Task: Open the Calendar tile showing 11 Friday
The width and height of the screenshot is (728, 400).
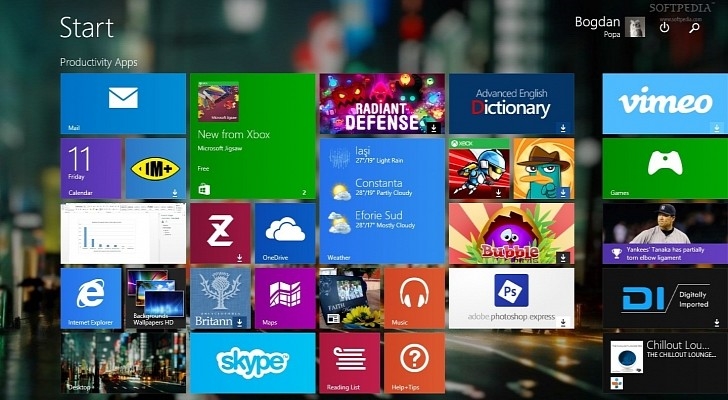Action: tap(91, 167)
